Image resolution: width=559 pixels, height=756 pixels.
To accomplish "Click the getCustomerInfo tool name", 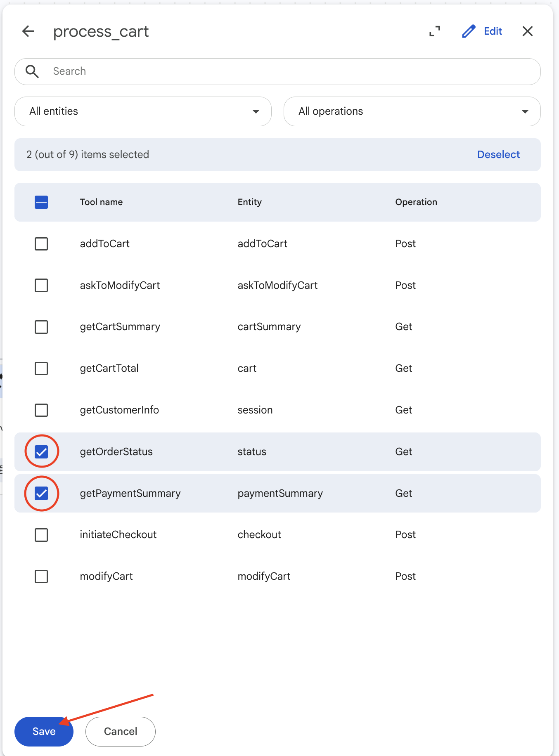I will (119, 410).
